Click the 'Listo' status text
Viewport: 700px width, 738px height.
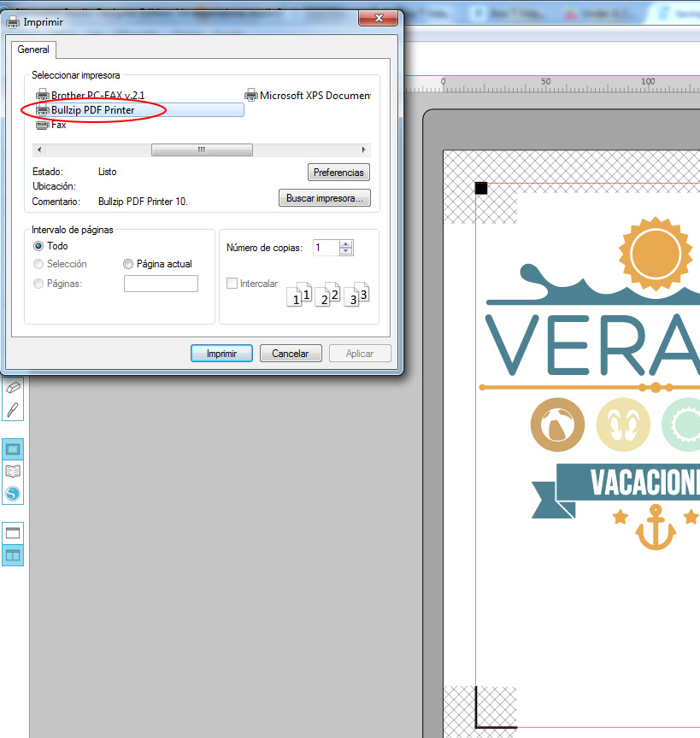(108, 172)
